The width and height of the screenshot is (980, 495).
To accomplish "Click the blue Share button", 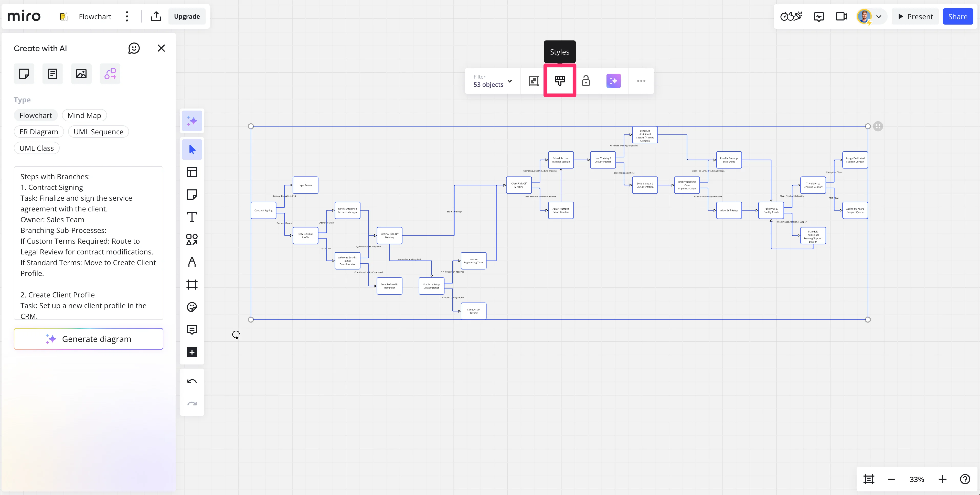I will click(x=957, y=16).
